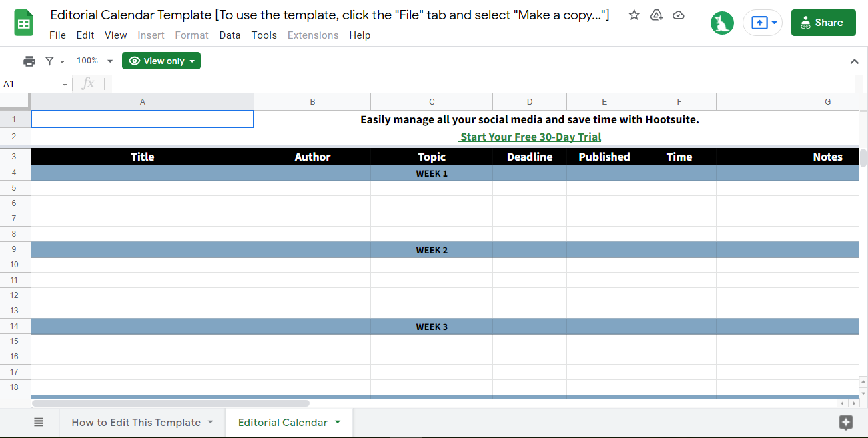This screenshot has height=438, width=868.
Task: Click the add shortcut to Drive icon
Action: point(656,14)
